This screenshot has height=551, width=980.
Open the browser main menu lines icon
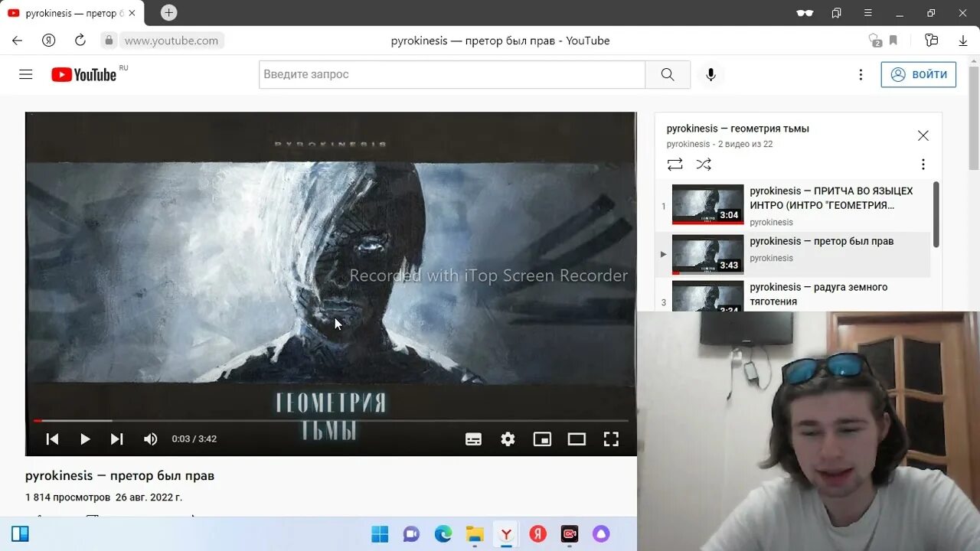click(867, 13)
